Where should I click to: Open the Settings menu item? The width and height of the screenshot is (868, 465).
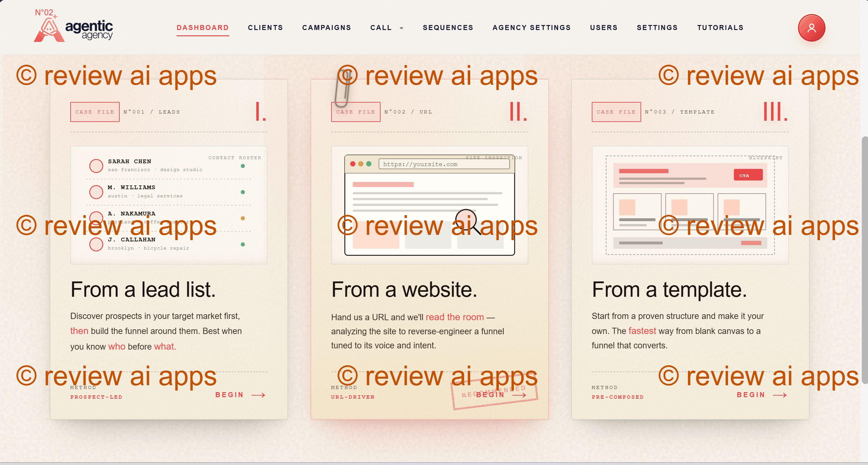[x=657, y=28]
